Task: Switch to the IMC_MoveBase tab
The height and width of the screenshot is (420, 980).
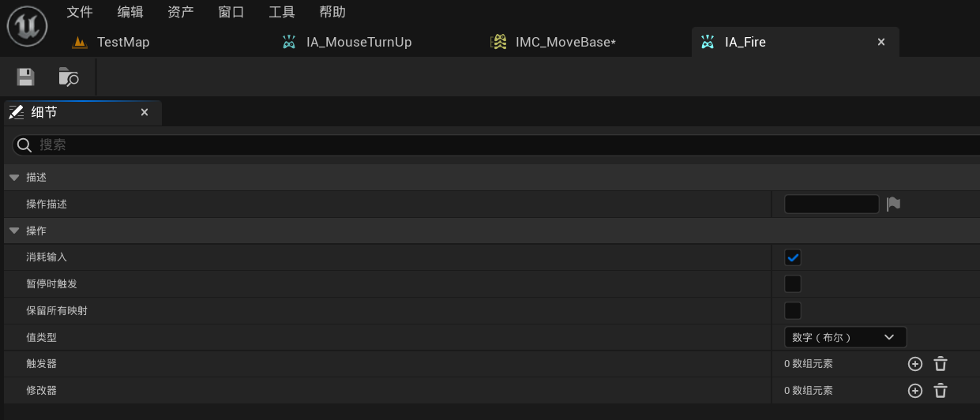Action: coord(565,42)
